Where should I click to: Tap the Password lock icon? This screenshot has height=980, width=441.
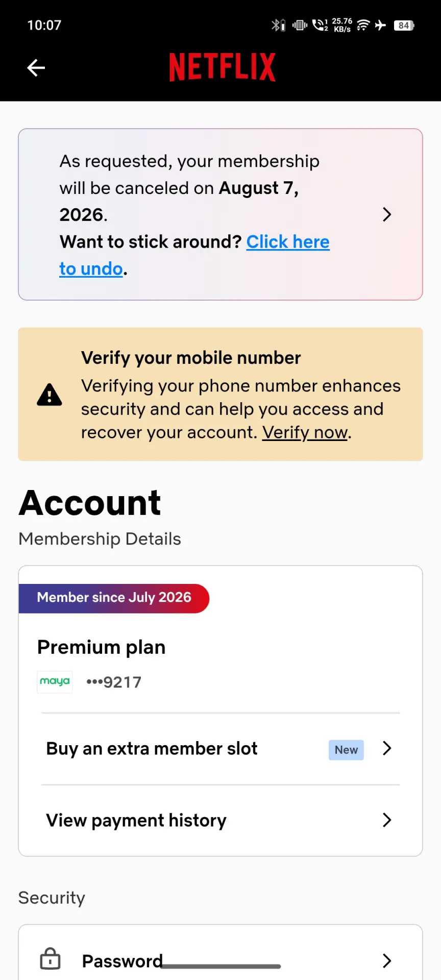(x=50, y=959)
